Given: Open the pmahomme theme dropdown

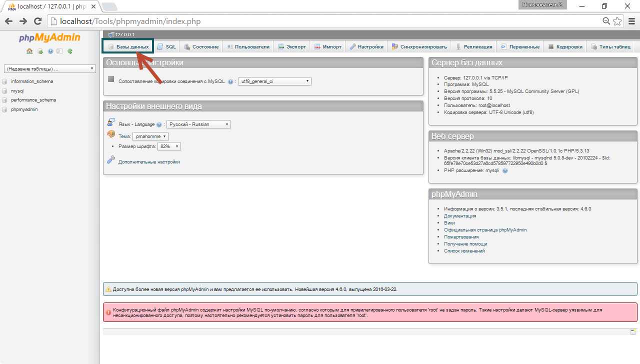Looking at the screenshot, I should (x=150, y=136).
